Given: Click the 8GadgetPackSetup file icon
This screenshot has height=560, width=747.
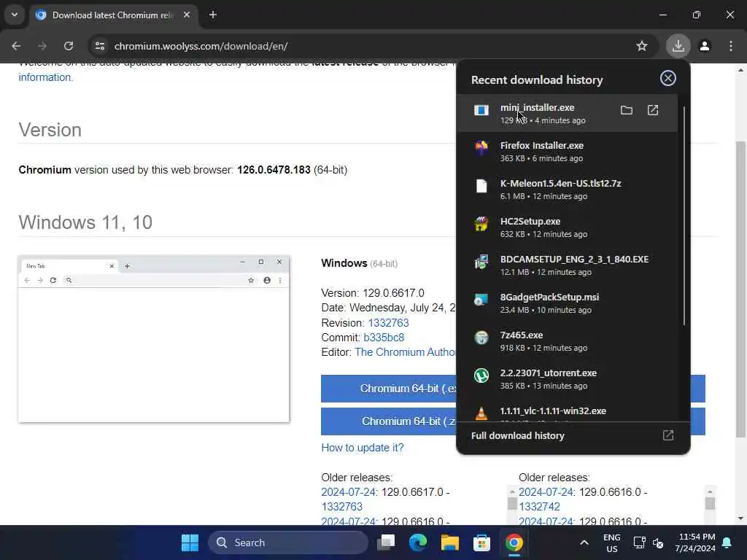Looking at the screenshot, I should pyautogui.click(x=481, y=300).
